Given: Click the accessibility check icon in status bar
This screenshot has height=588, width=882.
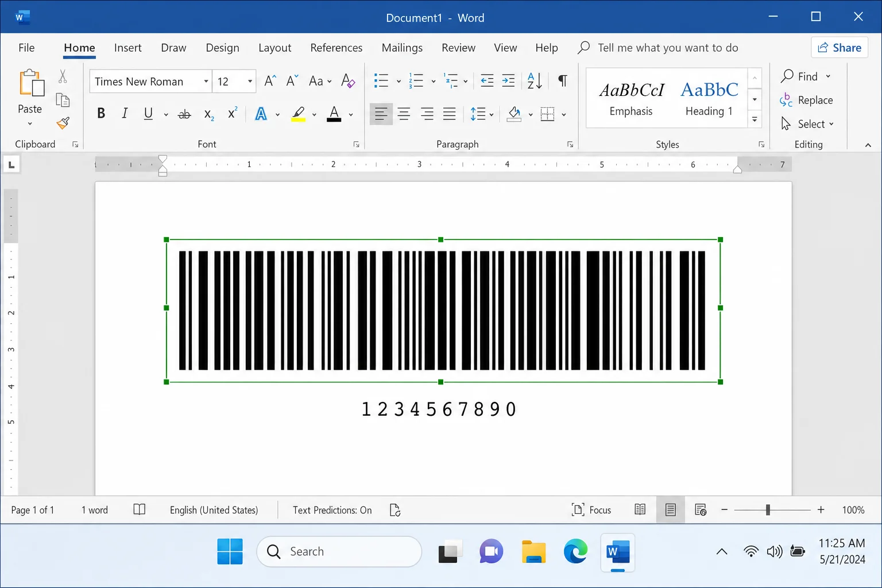Looking at the screenshot, I should click(x=395, y=510).
